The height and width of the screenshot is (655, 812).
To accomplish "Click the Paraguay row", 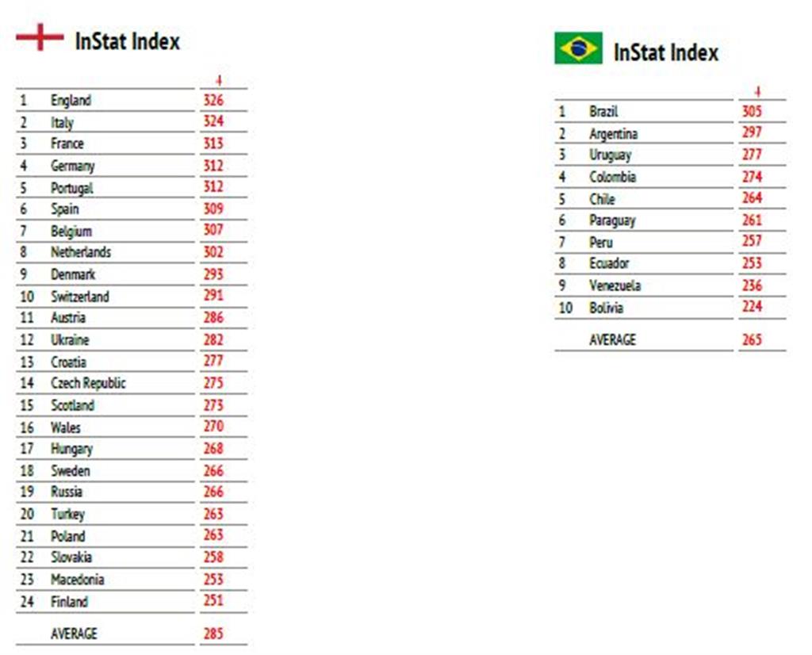I will click(670, 220).
